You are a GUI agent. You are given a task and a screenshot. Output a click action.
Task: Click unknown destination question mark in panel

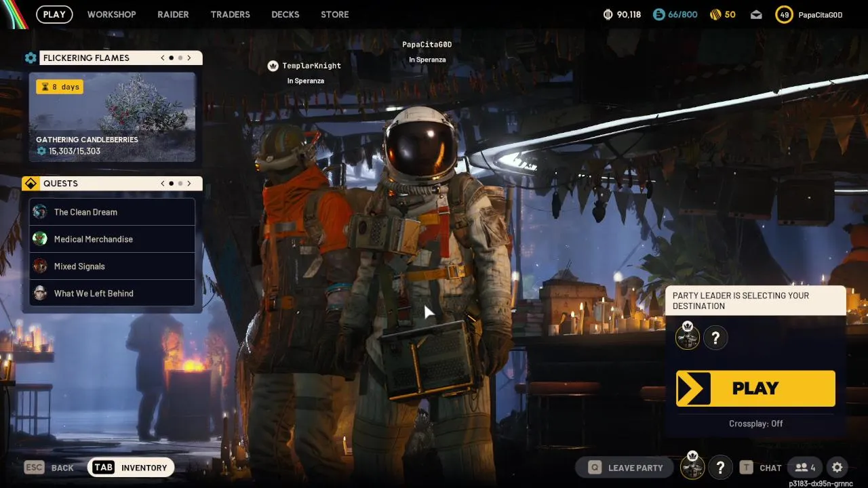[715, 338]
